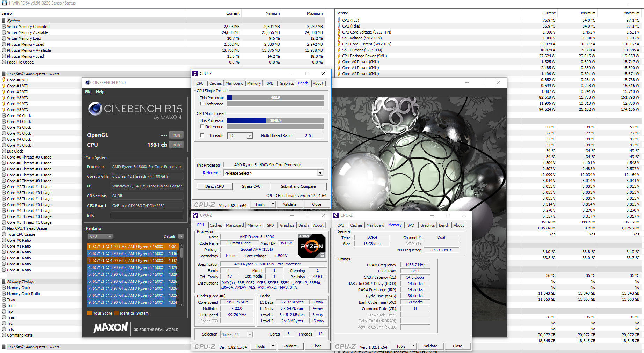Open the Reference <Please Select> dropdown

tap(273, 173)
